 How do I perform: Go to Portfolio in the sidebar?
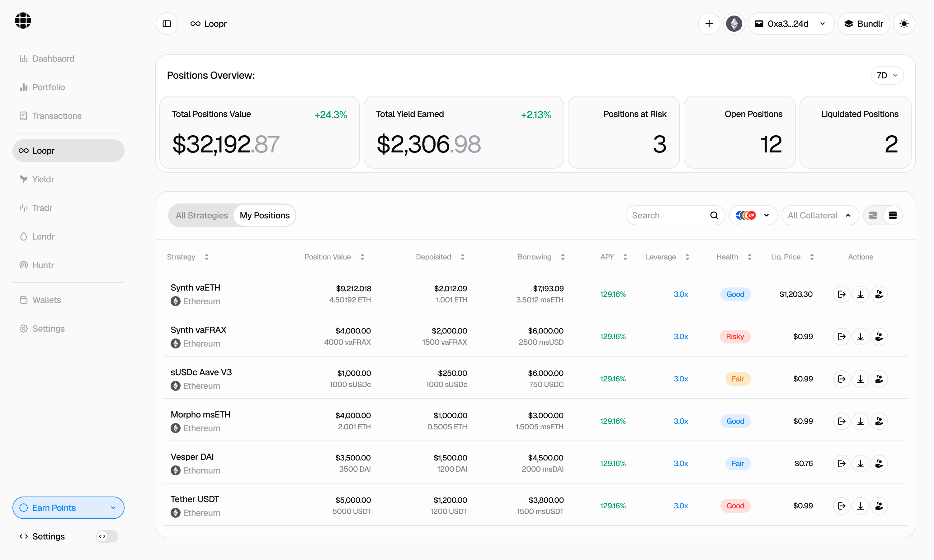(68, 87)
